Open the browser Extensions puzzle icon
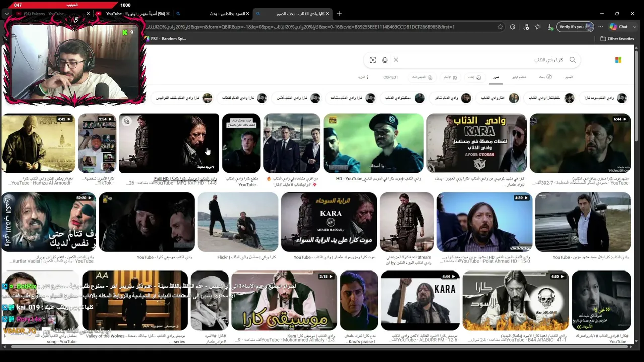644x362 pixels. 512,27
